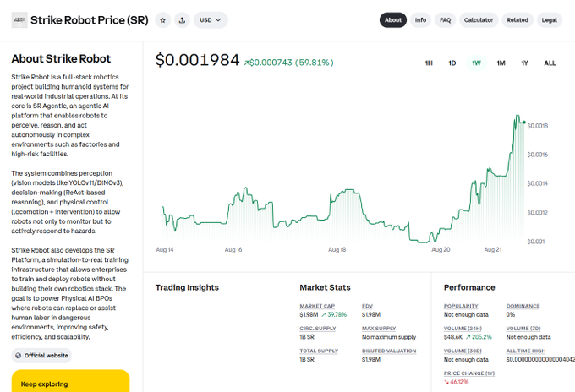Screen dimensions: 575x392
Task: Click the Official website link
Action: point(41,356)
